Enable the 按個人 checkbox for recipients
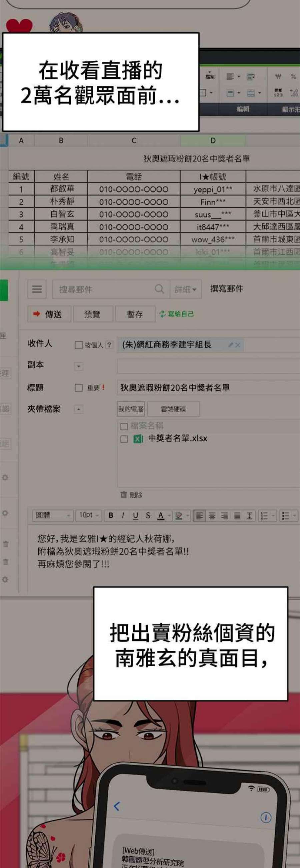This screenshot has height=868, width=300. tap(78, 345)
